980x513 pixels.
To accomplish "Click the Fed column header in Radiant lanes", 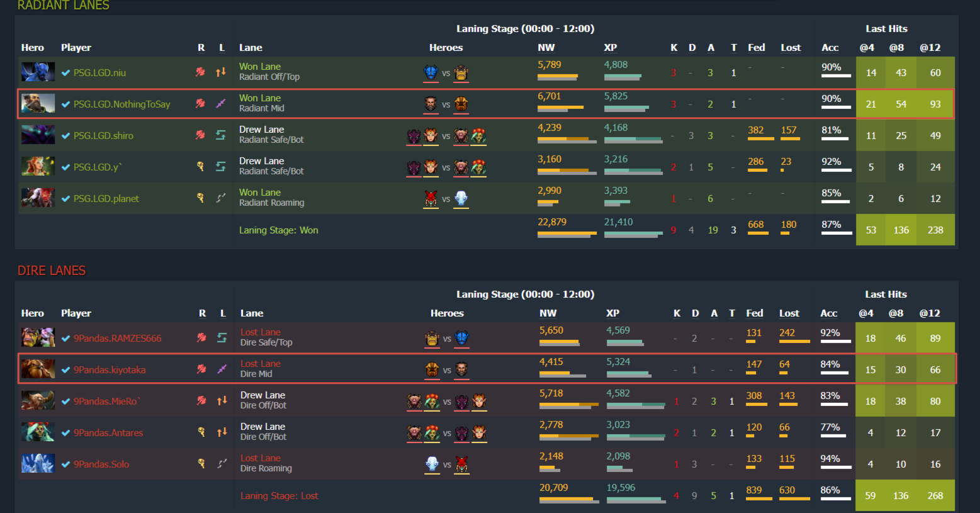I will (x=757, y=48).
